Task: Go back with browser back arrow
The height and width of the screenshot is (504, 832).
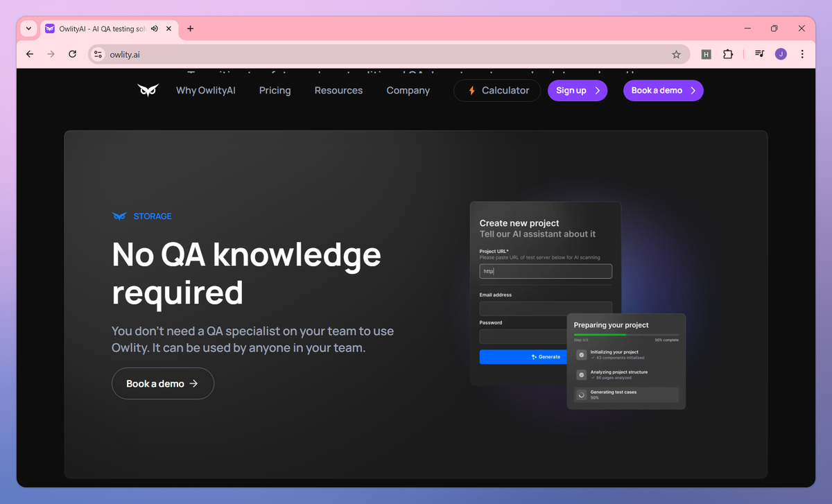Action: pyautogui.click(x=29, y=54)
